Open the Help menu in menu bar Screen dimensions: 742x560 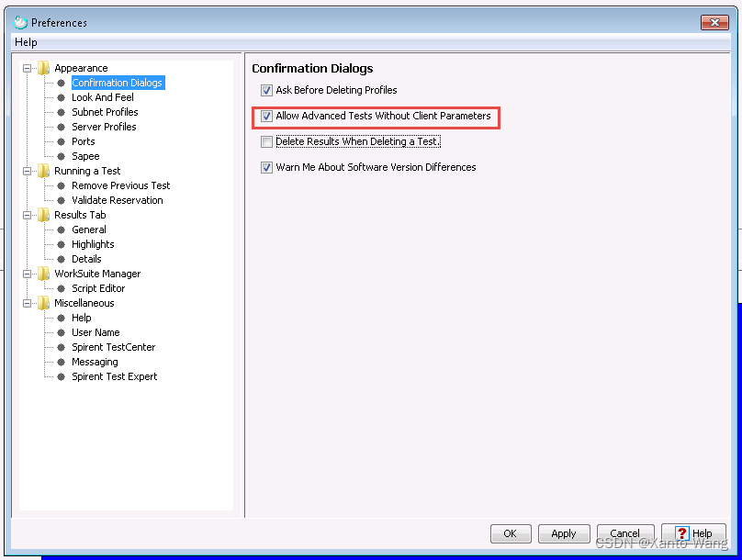(x=26, y=42)
